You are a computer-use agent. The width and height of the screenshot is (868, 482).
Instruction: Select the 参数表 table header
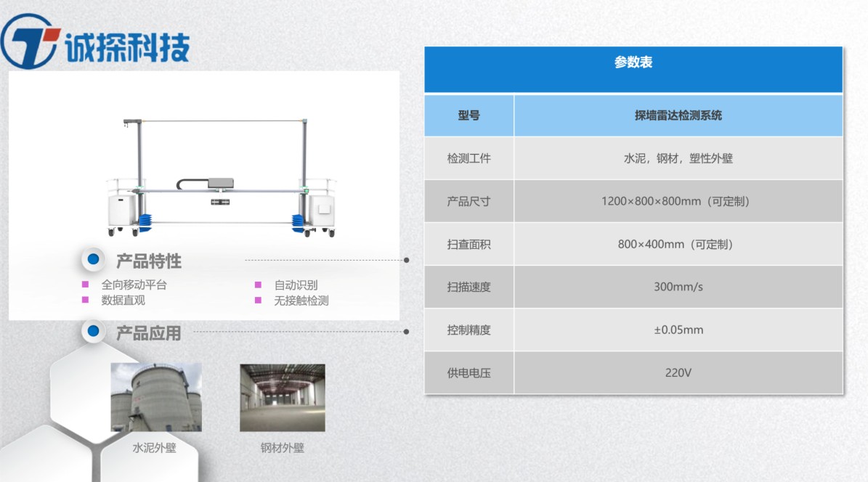[632, 63]
